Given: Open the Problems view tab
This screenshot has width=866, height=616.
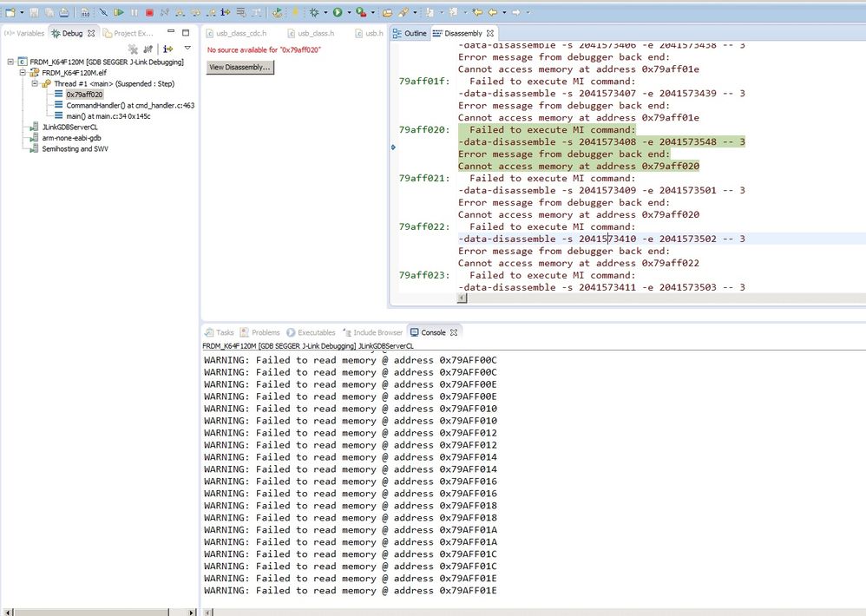Looking at the screenshot, I should point(260,332).
